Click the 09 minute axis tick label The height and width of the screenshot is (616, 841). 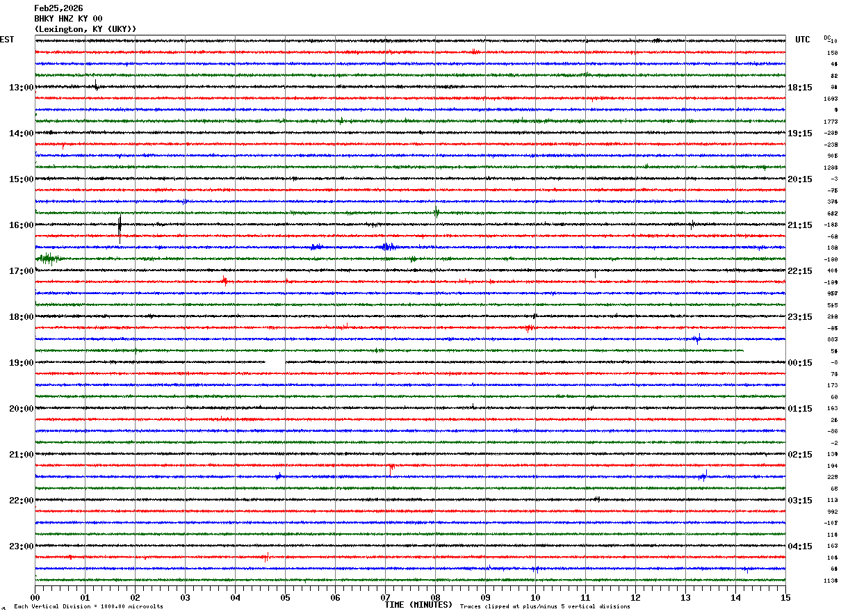point(485,598)
